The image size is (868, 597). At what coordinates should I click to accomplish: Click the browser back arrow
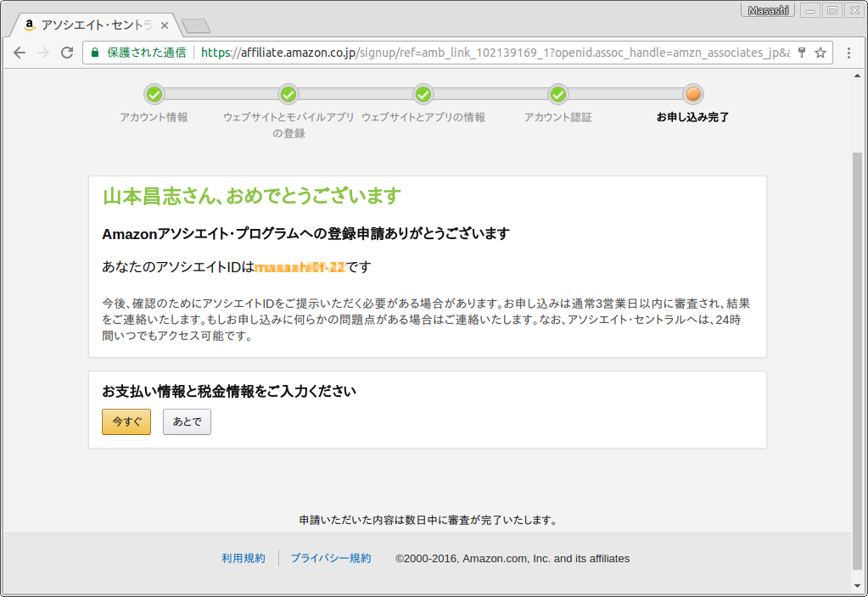(20, 53)
